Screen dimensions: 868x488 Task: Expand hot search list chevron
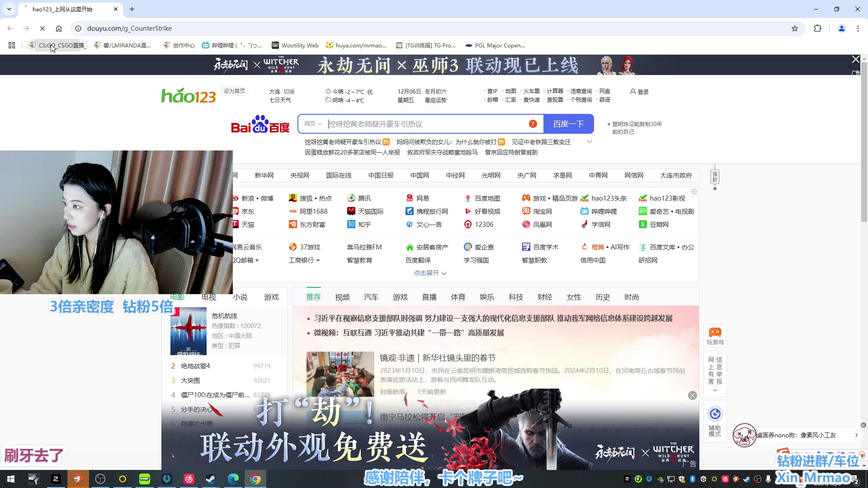point(589,142)
